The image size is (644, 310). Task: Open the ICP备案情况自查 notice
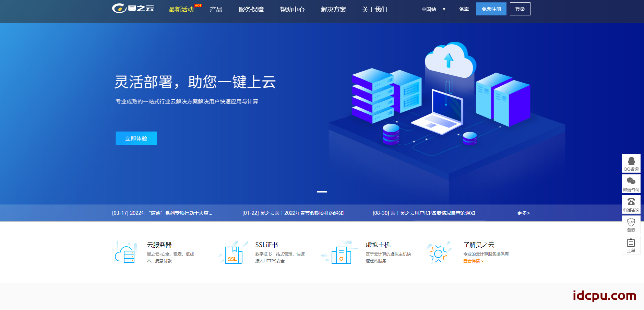point(424,213)
